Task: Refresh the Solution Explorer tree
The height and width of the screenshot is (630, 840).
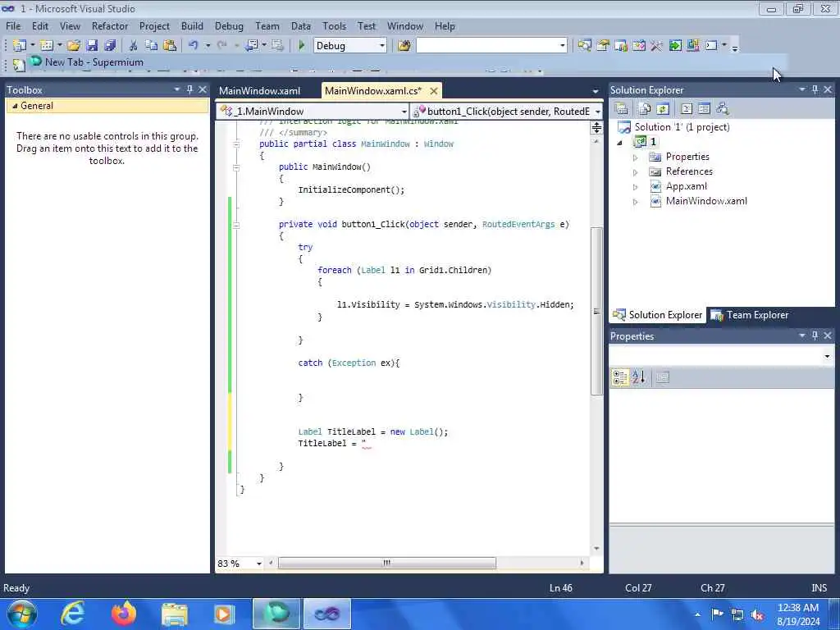Action: click(x=663, y=109)
